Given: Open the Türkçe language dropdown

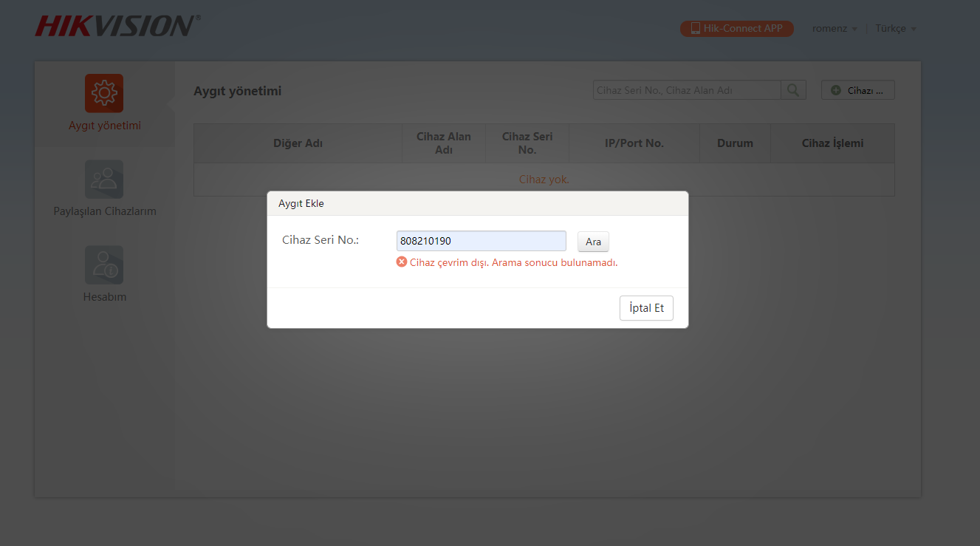Looking at the screenshot, I should tap(895, 29).
